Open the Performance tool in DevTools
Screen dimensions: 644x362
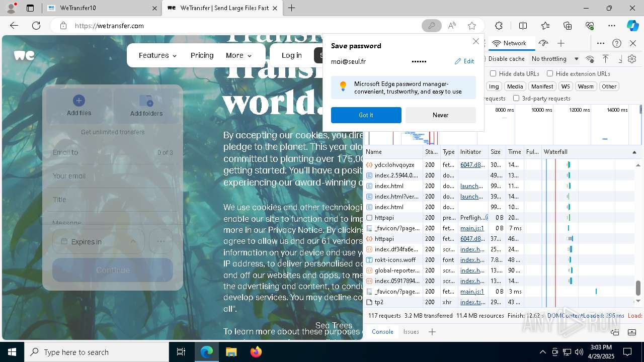543,43
